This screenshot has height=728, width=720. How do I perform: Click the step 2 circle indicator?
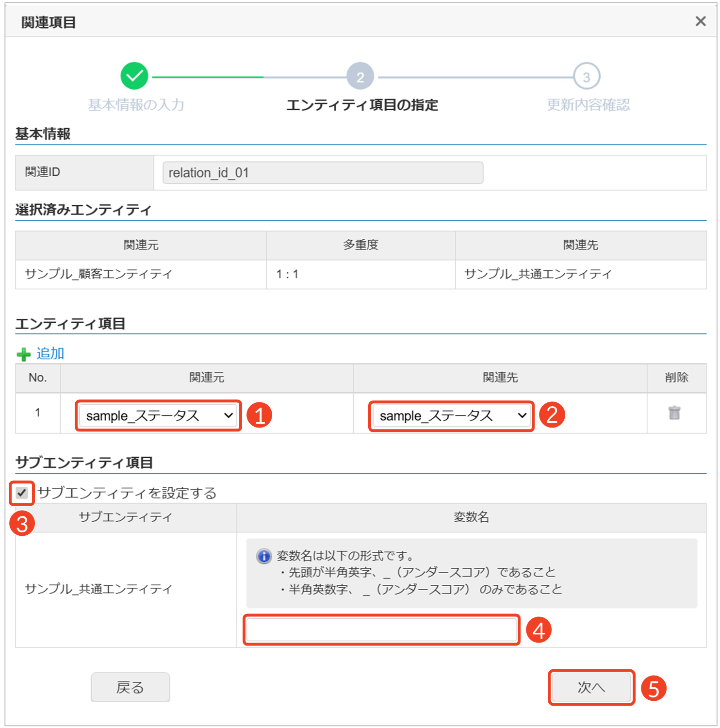point(360,77)
